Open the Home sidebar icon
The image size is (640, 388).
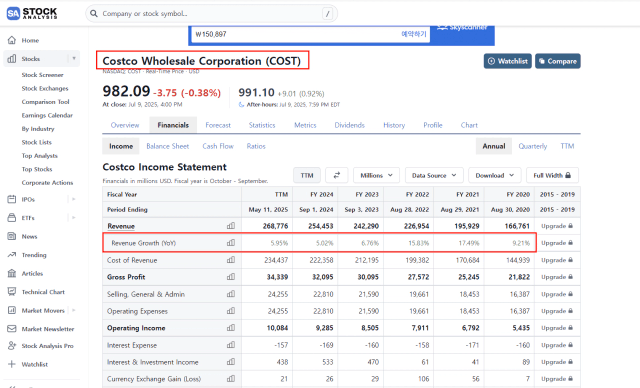click(12, 40)
